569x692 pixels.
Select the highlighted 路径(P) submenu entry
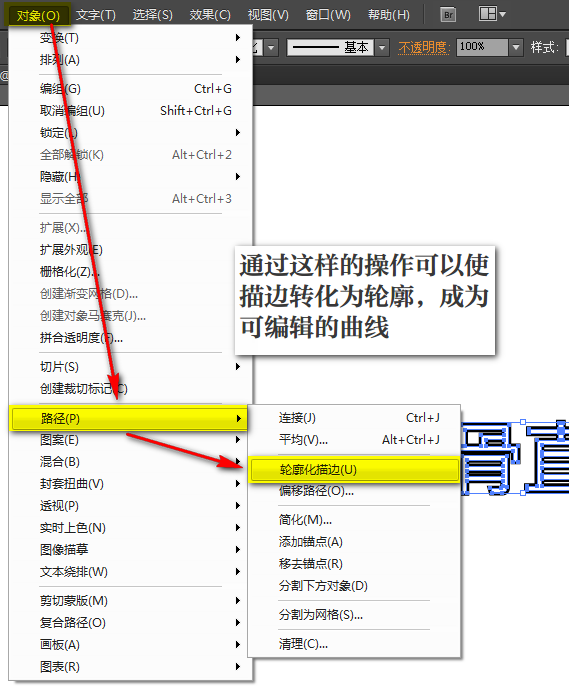(129, 418)
